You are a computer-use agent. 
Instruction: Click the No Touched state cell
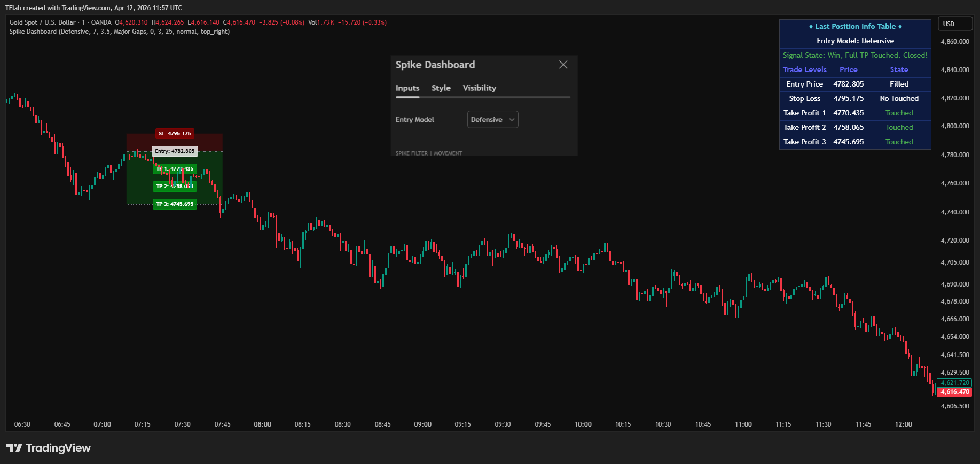pyautogui.click(x=899, y=99)
